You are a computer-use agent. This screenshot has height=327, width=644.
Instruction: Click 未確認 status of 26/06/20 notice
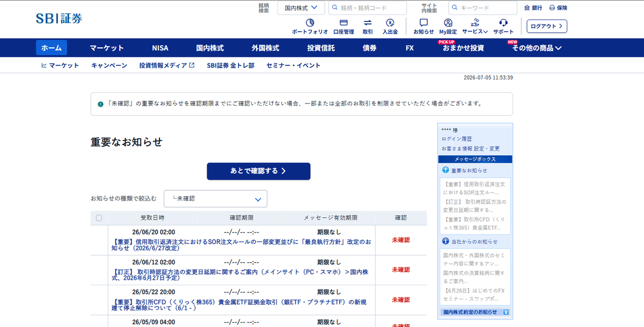tap(401, 240)
